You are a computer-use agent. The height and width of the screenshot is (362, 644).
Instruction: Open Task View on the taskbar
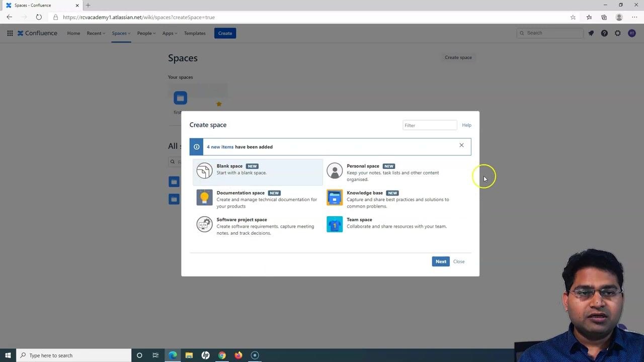[155, 355]
